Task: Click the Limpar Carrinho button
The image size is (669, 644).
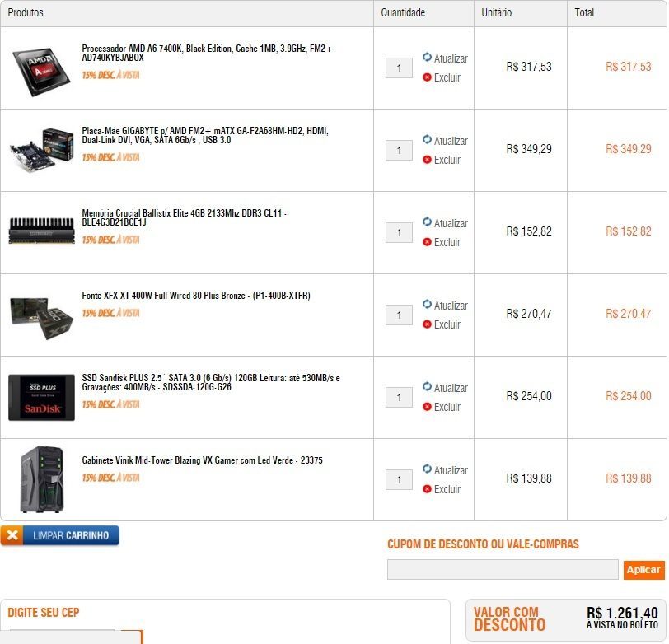Action: pyautogui.click(x=59, y=535)
